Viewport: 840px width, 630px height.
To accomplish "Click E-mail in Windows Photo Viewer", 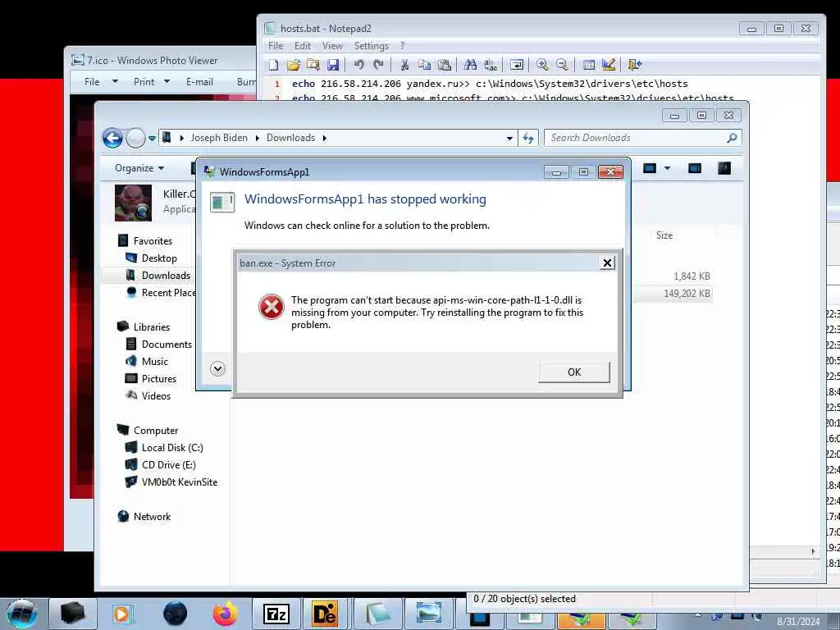I will click(x=199, y=82).
